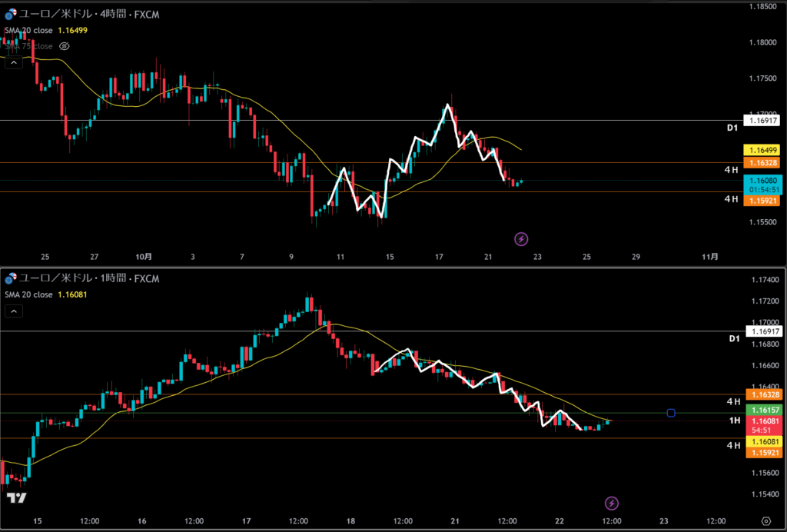Click the purple lightning event icon on 1-hour chart
This screenshot has width=787, height=532.
coord(611,503)
